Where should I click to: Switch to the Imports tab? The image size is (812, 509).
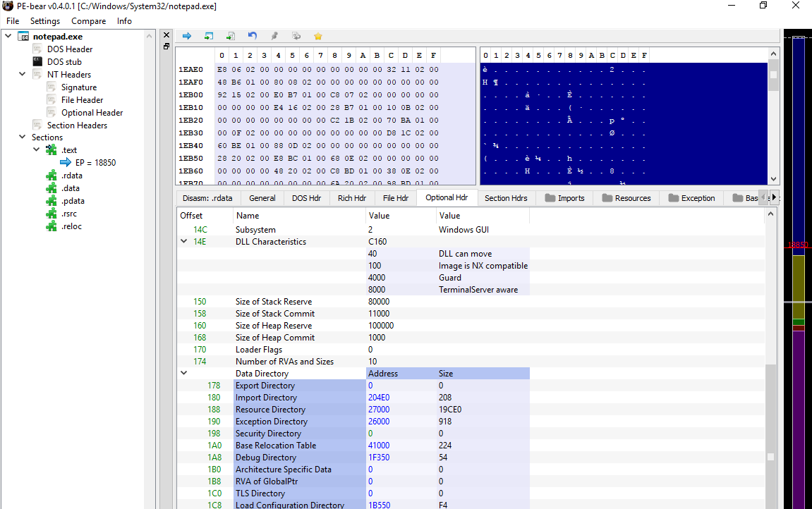(564, 198)
